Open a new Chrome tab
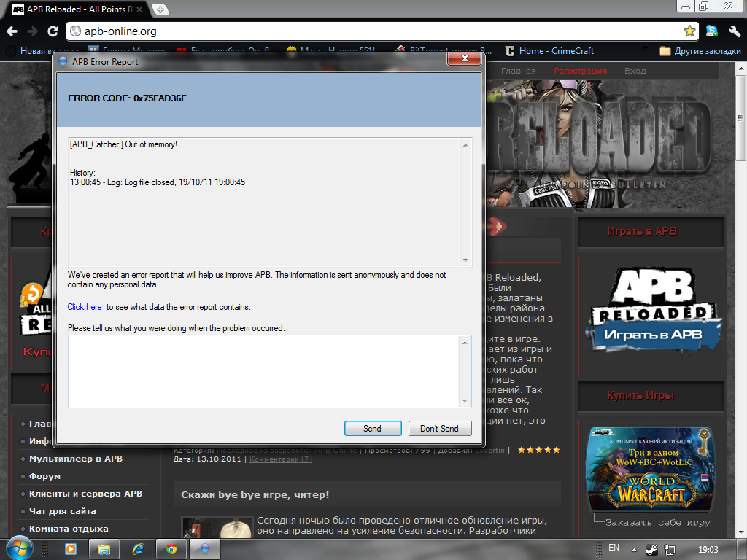 click(160, 9)
